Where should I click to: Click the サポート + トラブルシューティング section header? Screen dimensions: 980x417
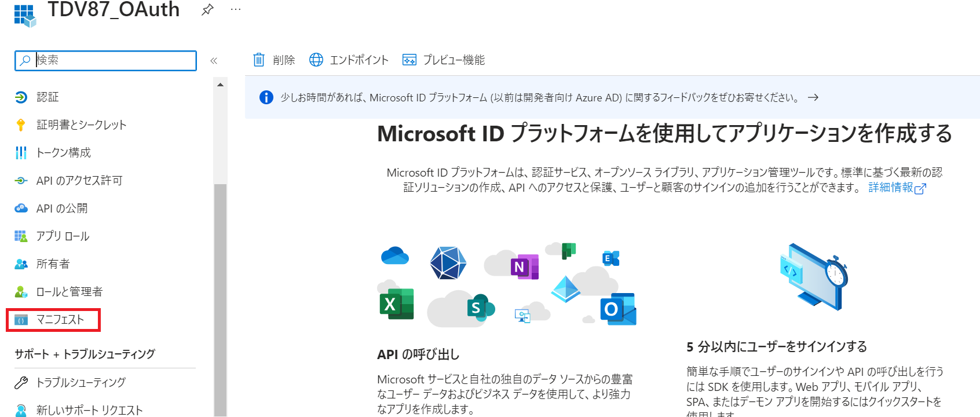click(85, 354)
